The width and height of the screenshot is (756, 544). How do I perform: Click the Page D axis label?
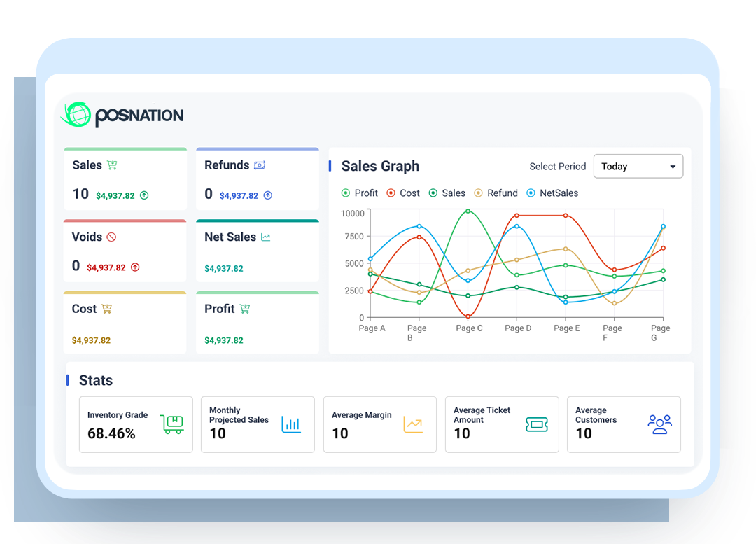pos(518,328)
